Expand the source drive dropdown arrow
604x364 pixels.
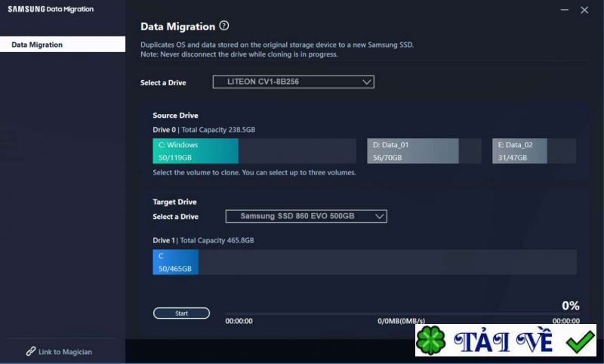366,82
